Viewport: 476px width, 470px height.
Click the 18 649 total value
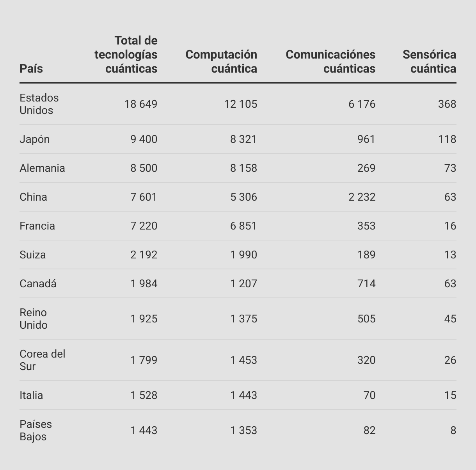coord(141,104)
